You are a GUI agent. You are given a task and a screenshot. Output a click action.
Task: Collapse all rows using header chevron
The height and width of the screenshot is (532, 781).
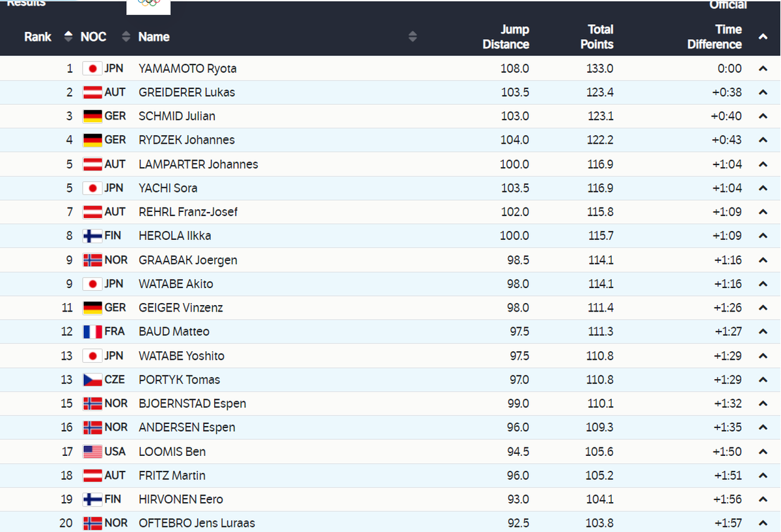(763, 37)
